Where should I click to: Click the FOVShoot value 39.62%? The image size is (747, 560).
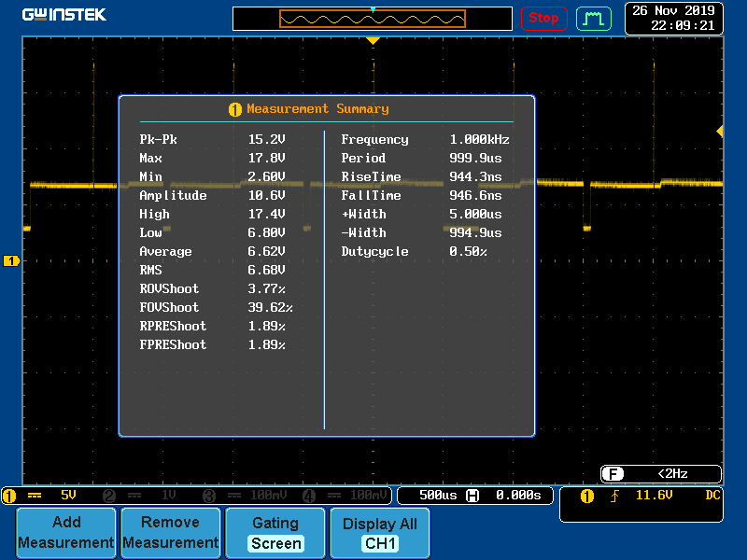[x=270, y=307]
